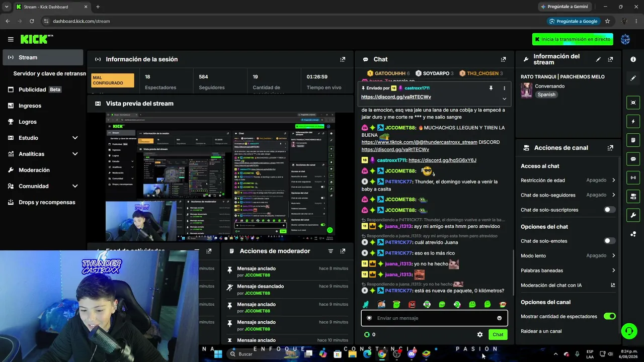This screenshot has height=362, width=644.
Task: Open Modo lento setting
Action: [x=568, y=255]
